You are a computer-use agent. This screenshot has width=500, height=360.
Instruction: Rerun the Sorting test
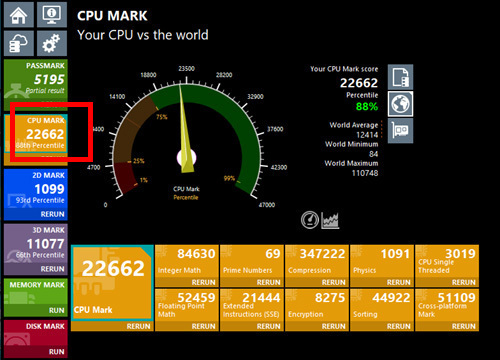pos(398,327)
